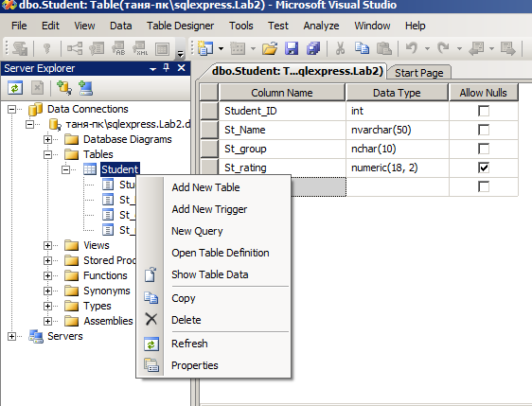Save the table with the Save icon
The image size is (532, 406).
[292, 48]
